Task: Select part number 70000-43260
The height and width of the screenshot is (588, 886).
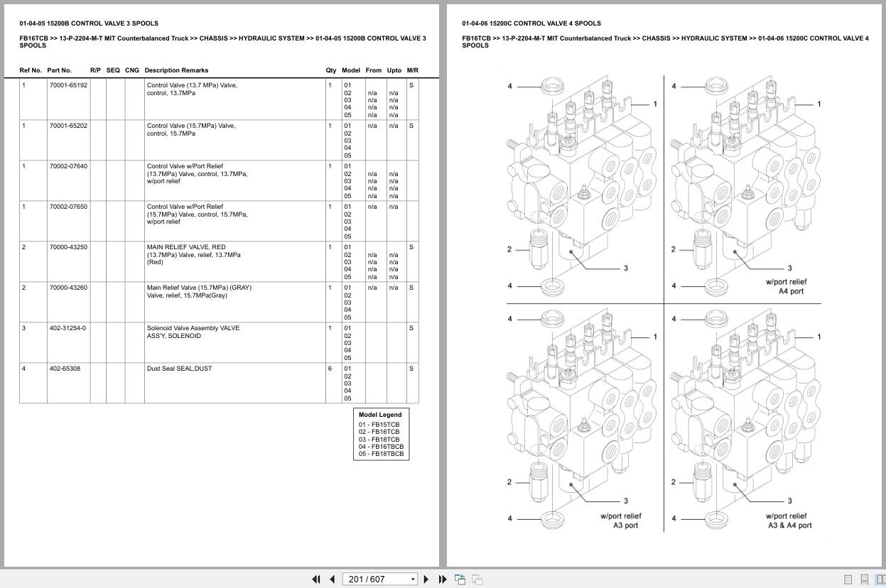Action: [68, 288]
